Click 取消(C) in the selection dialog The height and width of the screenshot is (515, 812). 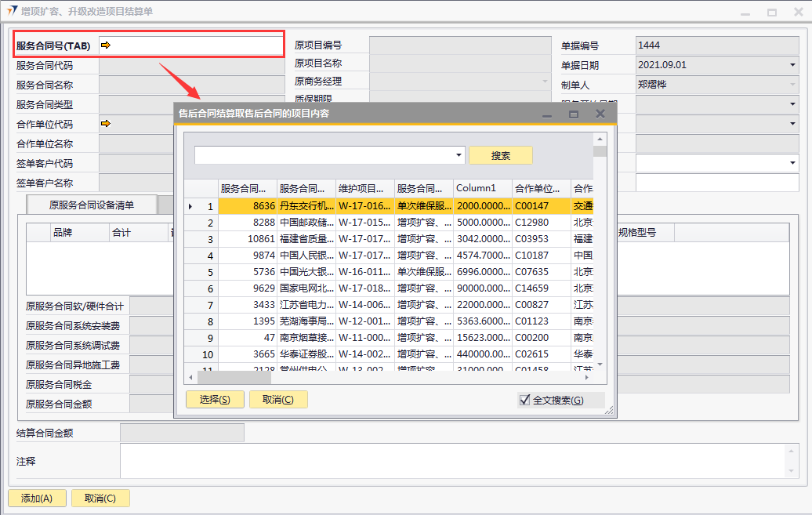pyautogui.click(x=278, y=400)
